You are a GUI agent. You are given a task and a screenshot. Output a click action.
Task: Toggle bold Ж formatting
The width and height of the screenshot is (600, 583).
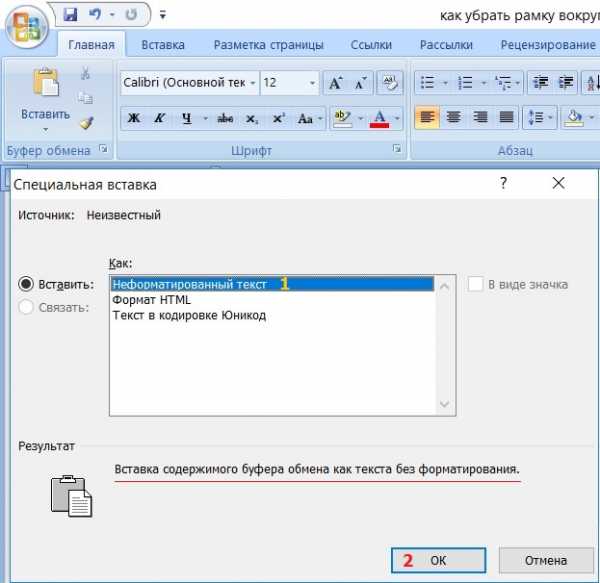(x=134, y=118)
